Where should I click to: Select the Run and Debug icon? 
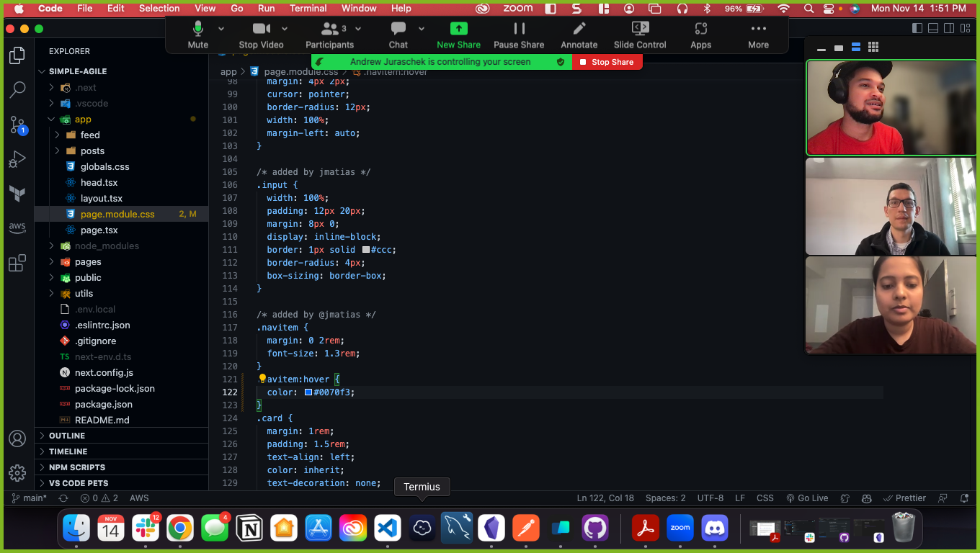coord(17,158)
